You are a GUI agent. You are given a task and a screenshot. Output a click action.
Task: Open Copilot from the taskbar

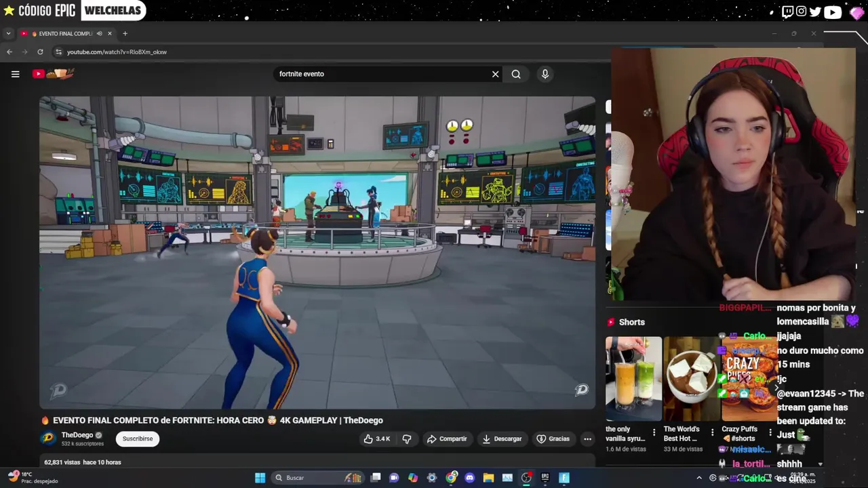coord(413,478)
